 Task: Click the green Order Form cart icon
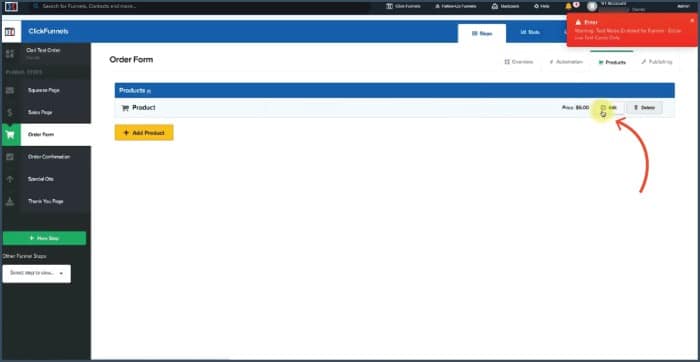(x=10, y=135)
